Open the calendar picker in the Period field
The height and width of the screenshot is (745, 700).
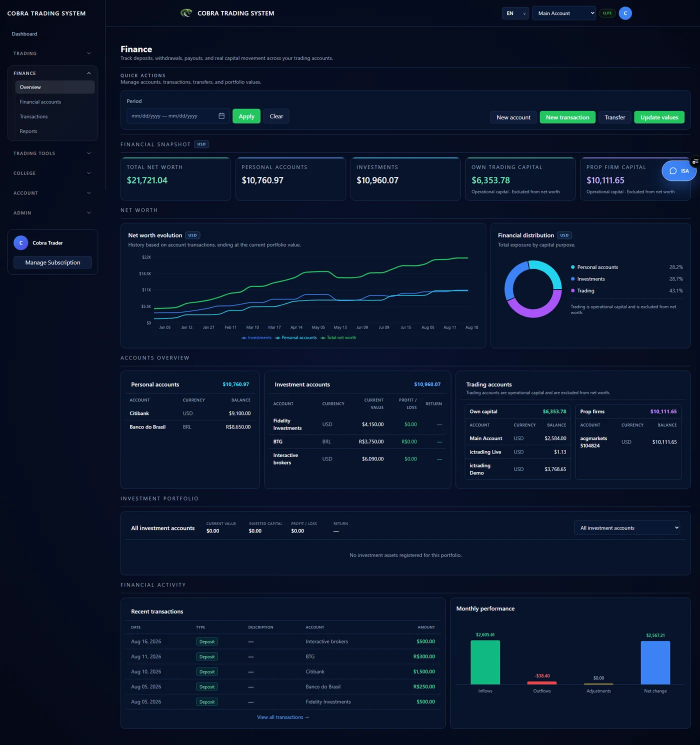point(221,116)
